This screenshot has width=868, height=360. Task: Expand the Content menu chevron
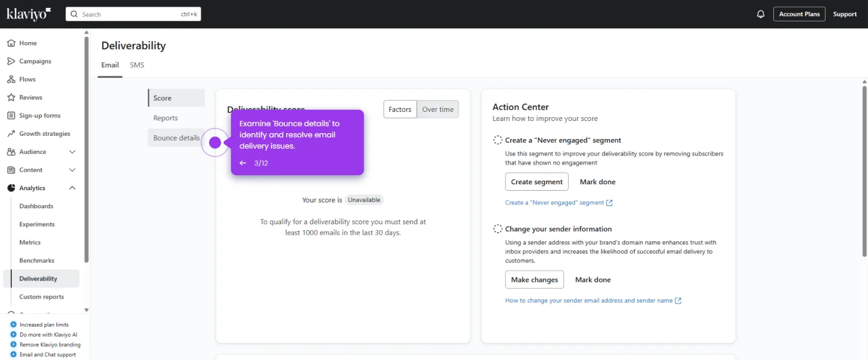(72, 170)
